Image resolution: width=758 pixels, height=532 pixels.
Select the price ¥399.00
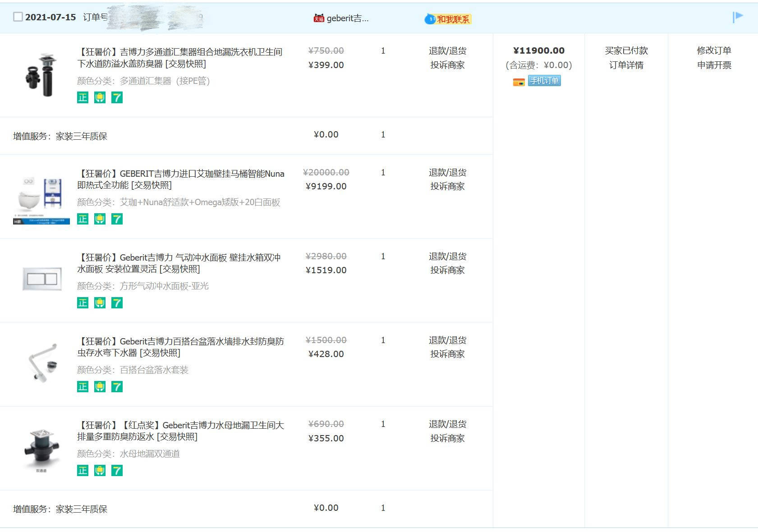coord(326,65)
